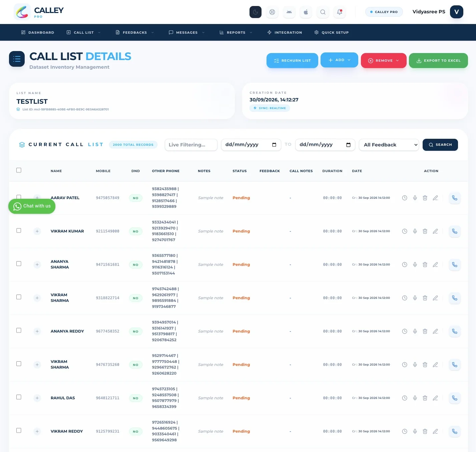Viewport: 476px width, 452px height.
Task: Click Export to Excel button
Action: [x=438, y=61]
